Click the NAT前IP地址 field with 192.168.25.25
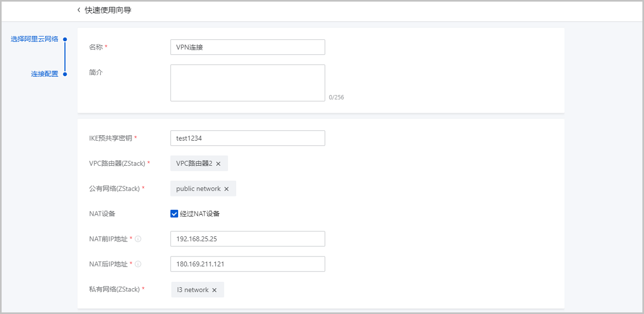 pos(247,239)
